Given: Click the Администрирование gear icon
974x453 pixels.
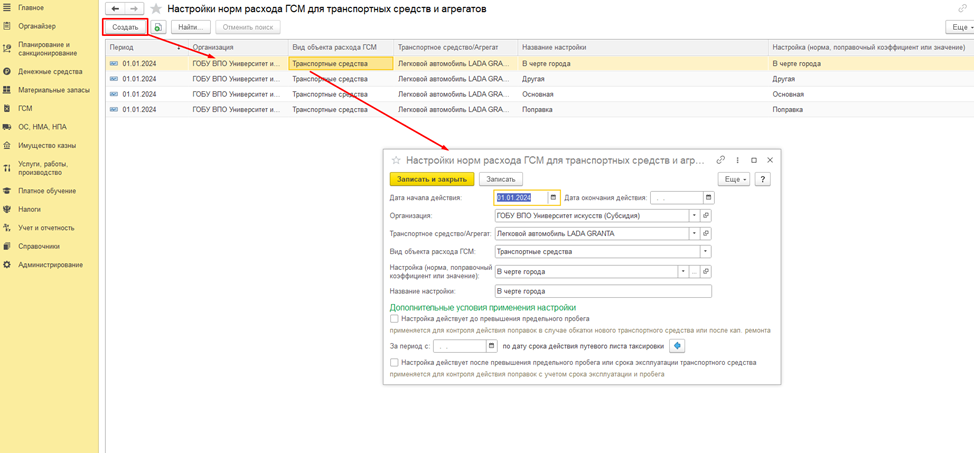Looking at the screenshot, I should click(x=7, y=265).
